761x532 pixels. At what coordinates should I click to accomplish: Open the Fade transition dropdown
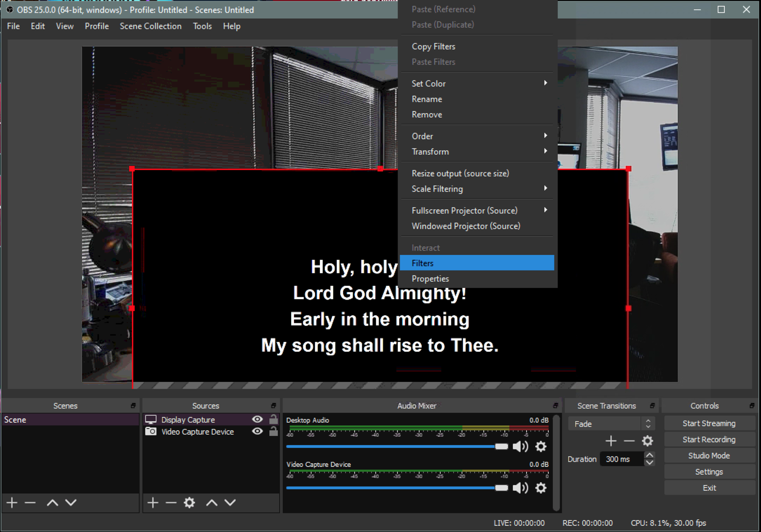pyautogui.click(x=611, y=424)
